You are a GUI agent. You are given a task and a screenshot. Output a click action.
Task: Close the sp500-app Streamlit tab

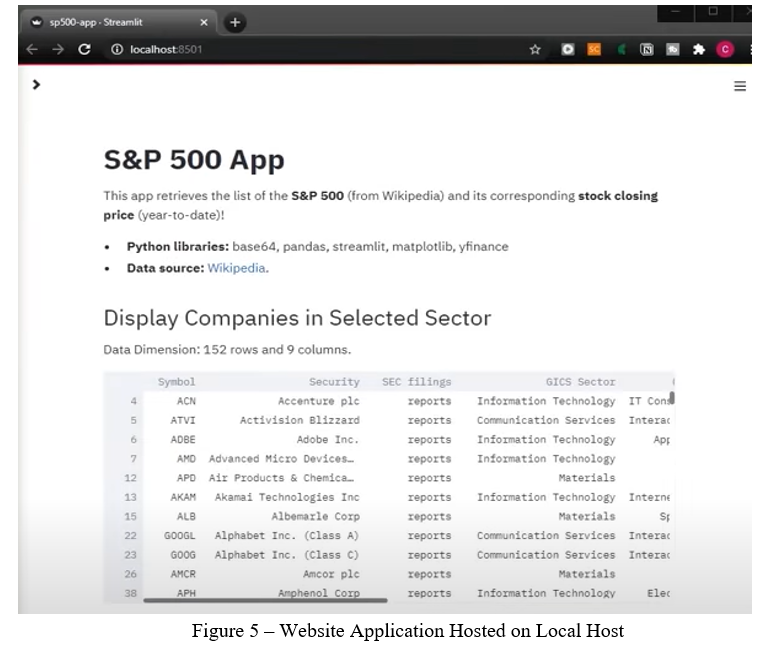point(204,22)
